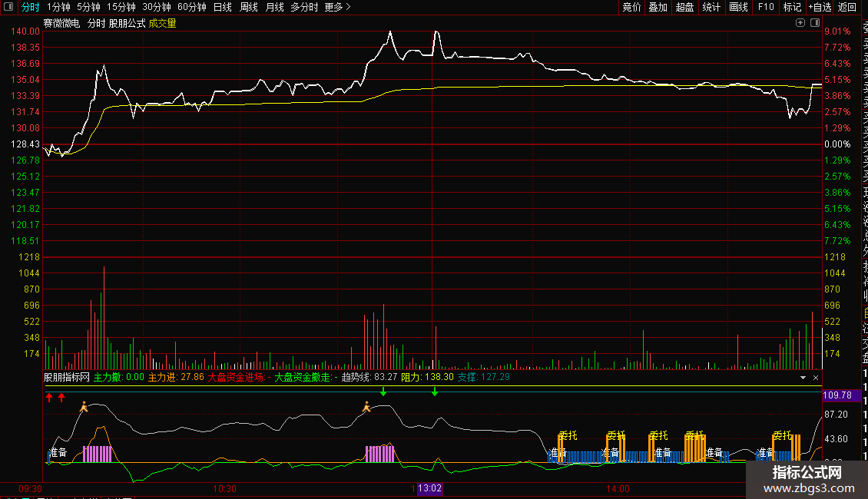Click the first orange running-man icon
Viewport: 868px width, 499px height.
[x=84, y=406]
